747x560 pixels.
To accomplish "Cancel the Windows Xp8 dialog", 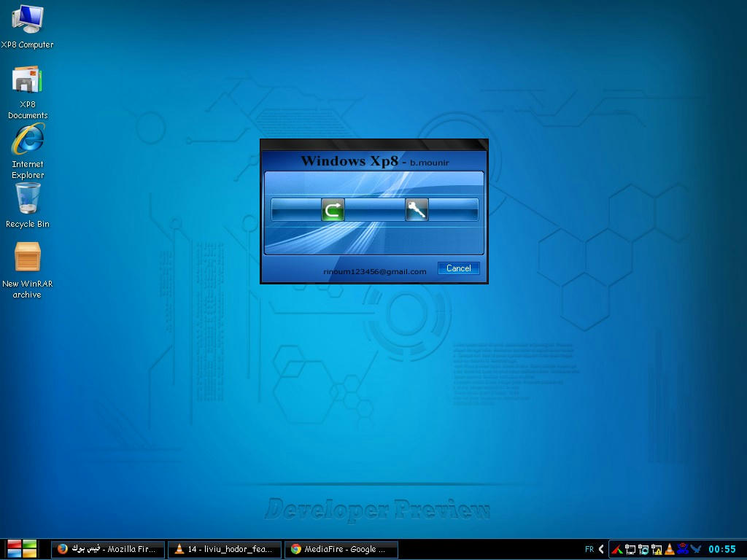I will pos(458,268).
